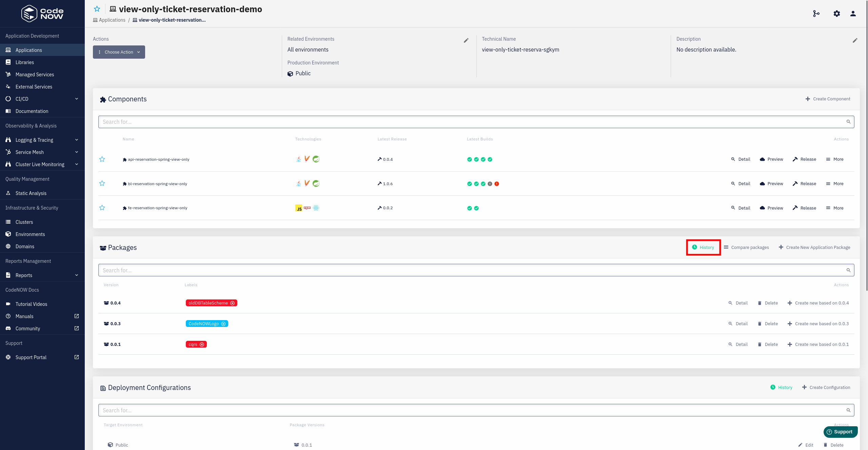Open Managed Services in sidebar
This screenshot has height=450, width=868.
pos(42,75)
